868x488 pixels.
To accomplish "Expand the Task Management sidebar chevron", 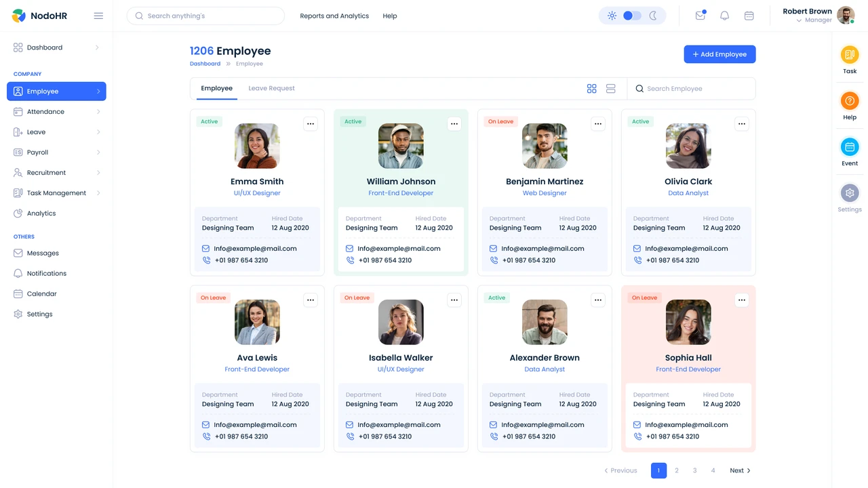I will pyautogui.click(x=98, y=193).
